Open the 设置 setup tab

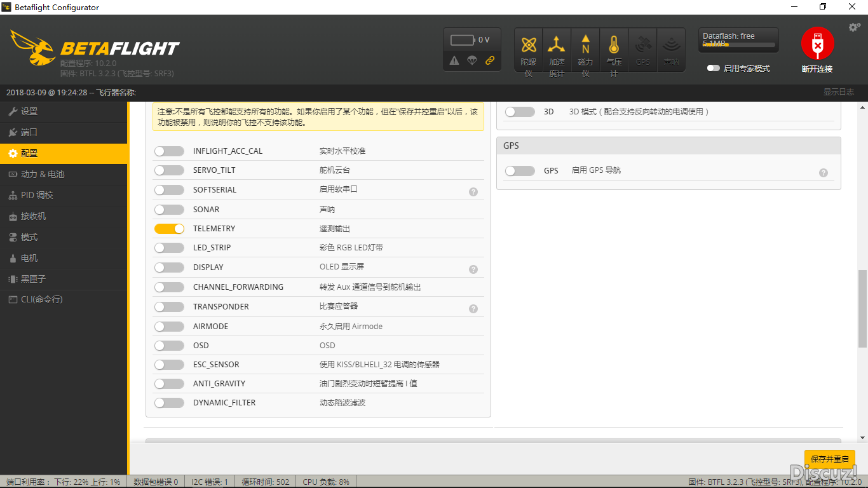[64, 111]
